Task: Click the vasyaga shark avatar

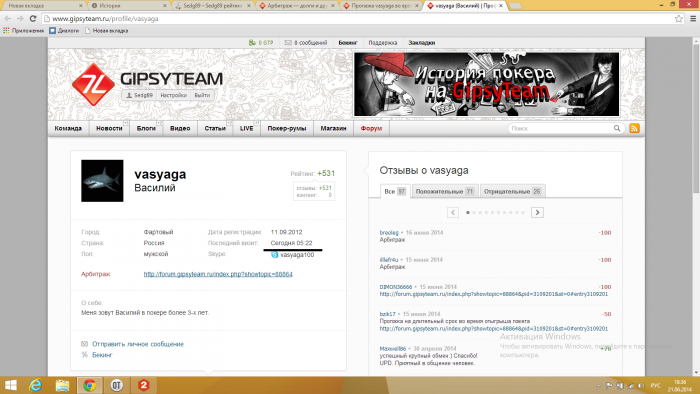Action: 102,181
